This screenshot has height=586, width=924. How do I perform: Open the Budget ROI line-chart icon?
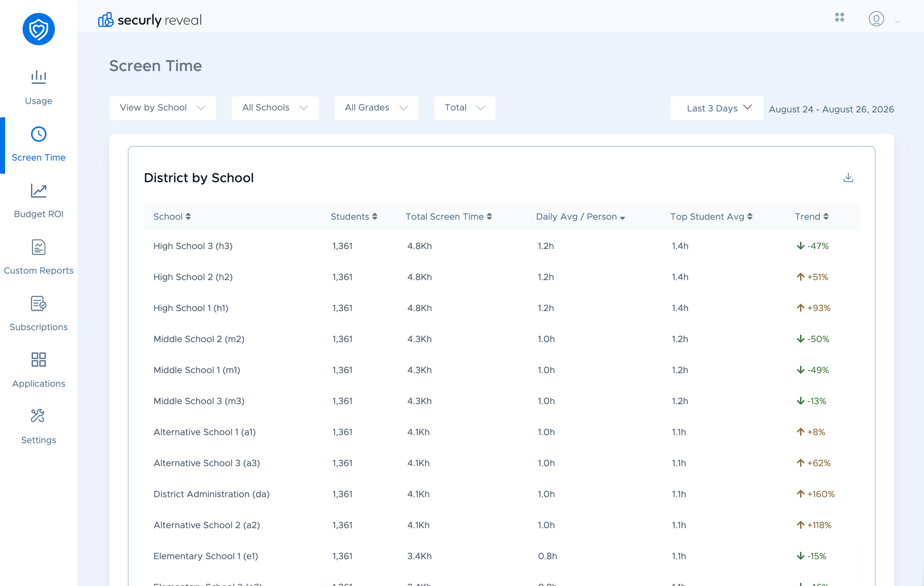(x=38, y=191)
